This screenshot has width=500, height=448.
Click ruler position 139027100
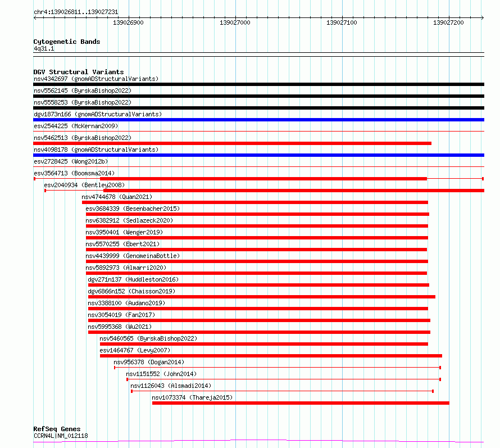click(342, 22)
